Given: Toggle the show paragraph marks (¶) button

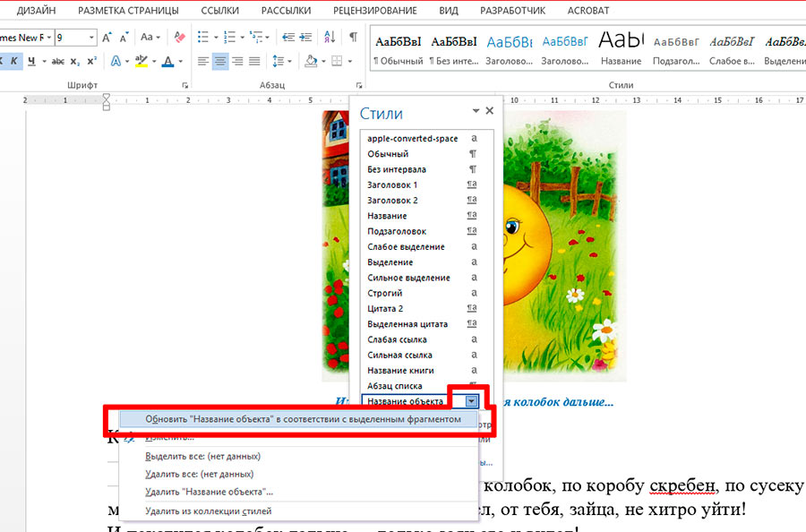Looking at the screenshot, I should tap(353, 38).
